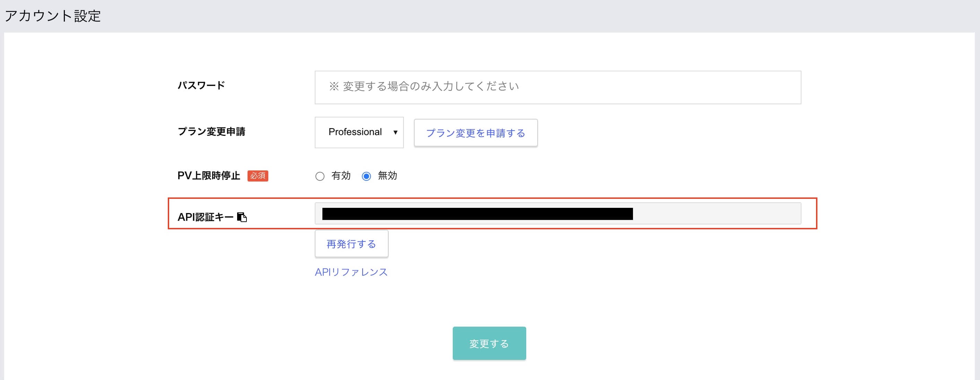The height and width of the screenshot is (380, 980).
Task: Click the 変更する submit button
Action: point(489,343)
